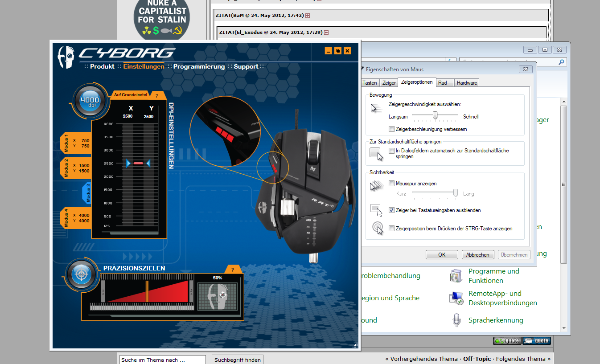Select Modus 4 DPI preset tab
Image resolution: width=600 pixels, height=364 pixels.
(75, 218)
